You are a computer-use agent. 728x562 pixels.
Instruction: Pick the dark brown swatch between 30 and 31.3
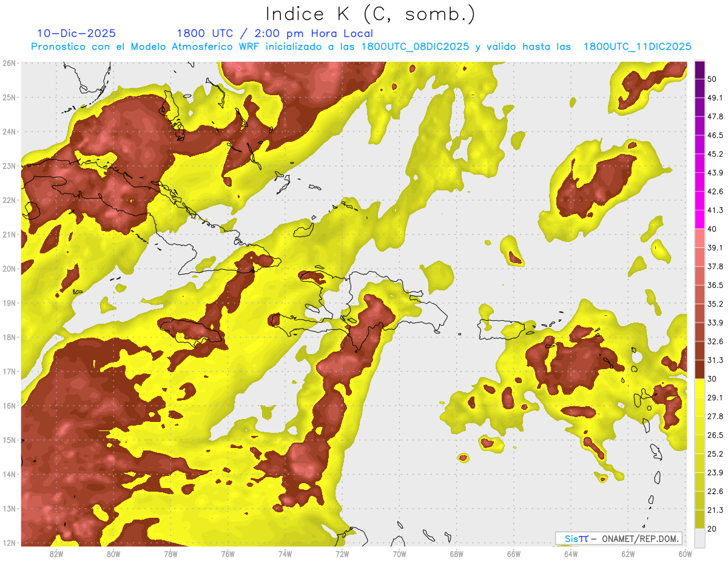coord(699,369)
